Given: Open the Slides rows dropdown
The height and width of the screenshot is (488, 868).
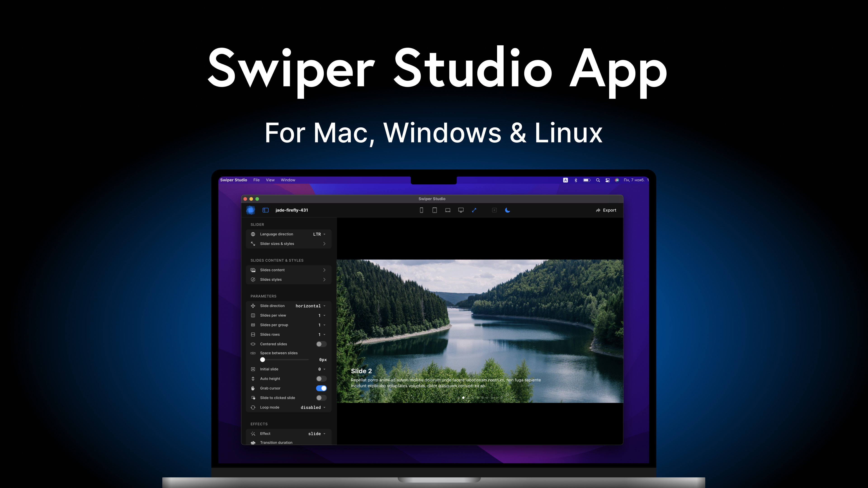Looking at the screenshot, I should point(322,334).
